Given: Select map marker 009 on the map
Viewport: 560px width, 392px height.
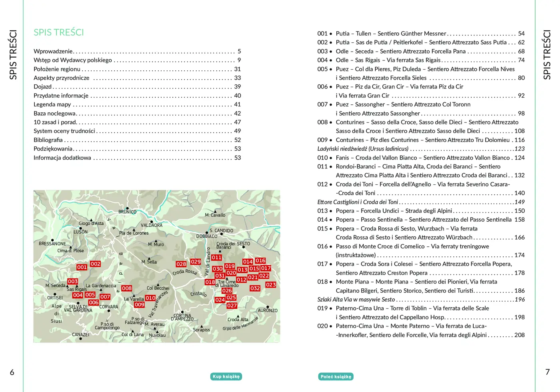Looking at the screenshot, I should (140, 304).
